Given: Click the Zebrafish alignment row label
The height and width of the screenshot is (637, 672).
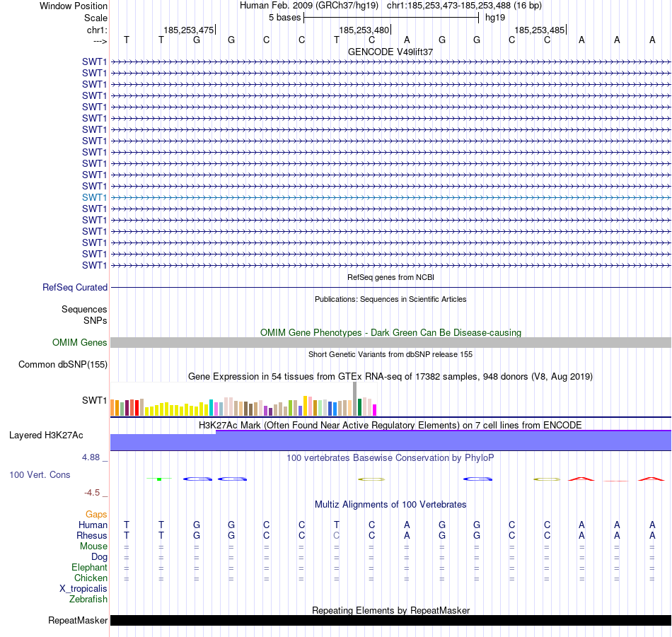Looking at the screenshot, I should point(88,599).
